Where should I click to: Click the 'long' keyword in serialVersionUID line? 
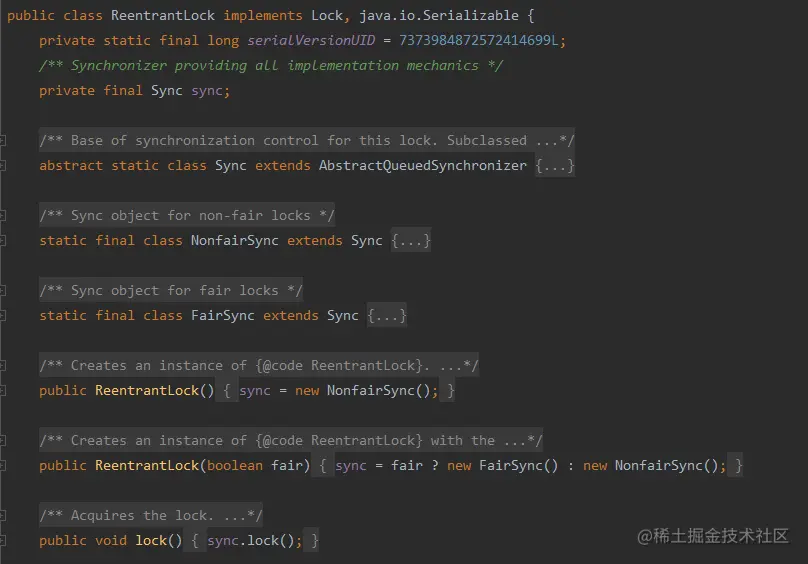tap(223, 40)
